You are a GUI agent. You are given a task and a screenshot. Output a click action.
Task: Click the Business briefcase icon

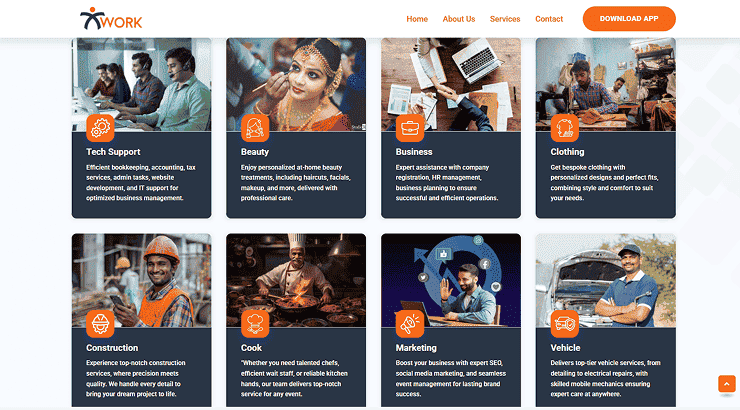click(x=410, y=127)
